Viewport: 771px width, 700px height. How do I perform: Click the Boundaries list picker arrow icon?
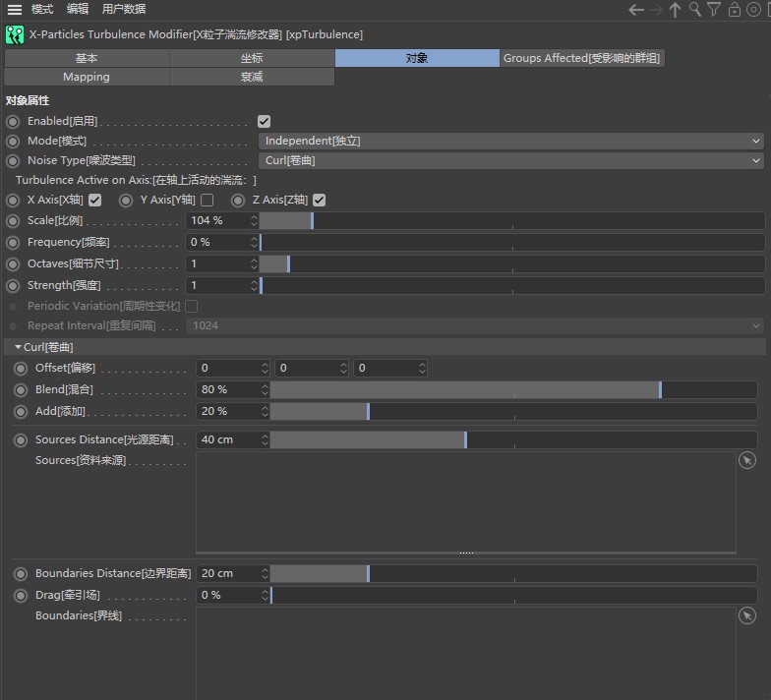pos(747,615)
